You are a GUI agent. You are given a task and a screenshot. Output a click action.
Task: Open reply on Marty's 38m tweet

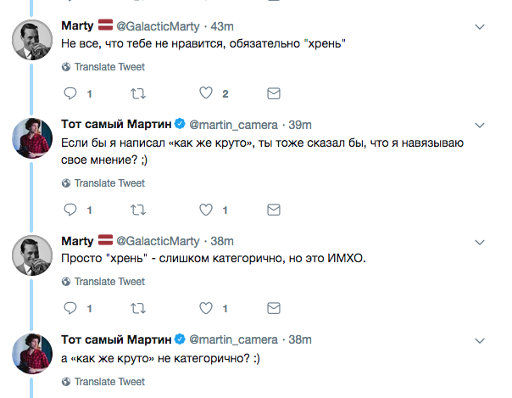[70, 308]
